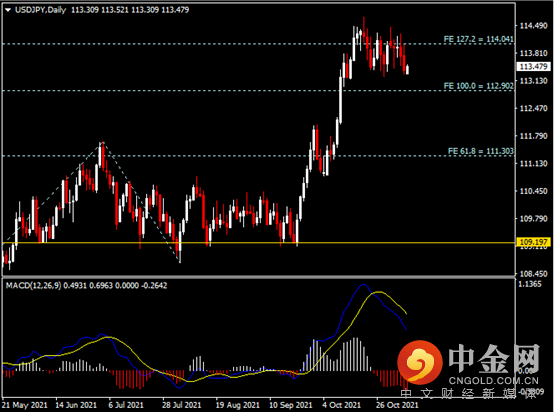Select the FE 61.8 = 111.303 level label

[x=481, y=151]
